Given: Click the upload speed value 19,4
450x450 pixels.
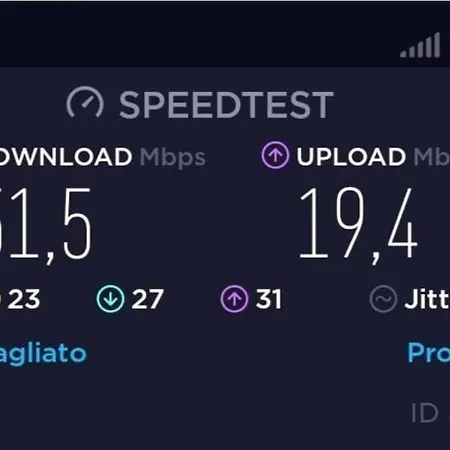Looking at the screenshot, I should 358,225.
